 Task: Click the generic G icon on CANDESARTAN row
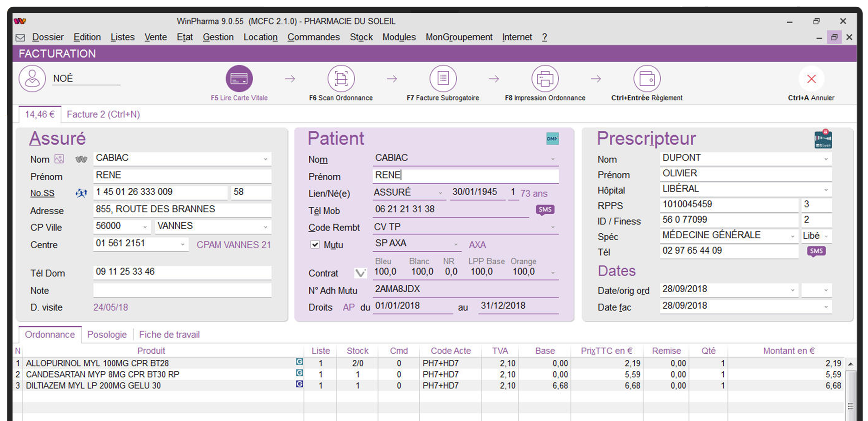(x=300, y=373)
